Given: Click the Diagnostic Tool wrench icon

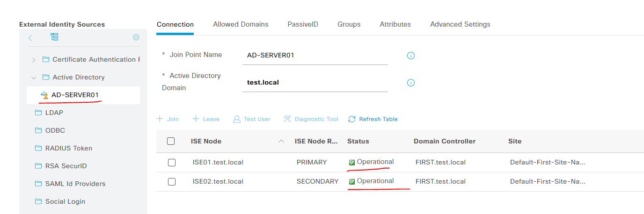Looking at the screenshot, I should [287, 119].
